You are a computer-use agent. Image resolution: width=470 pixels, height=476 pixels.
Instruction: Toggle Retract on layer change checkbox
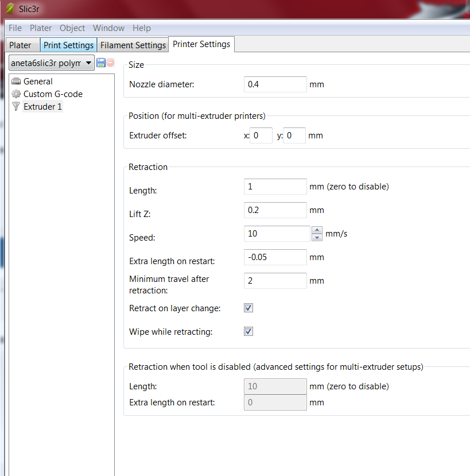pos(248,308)
